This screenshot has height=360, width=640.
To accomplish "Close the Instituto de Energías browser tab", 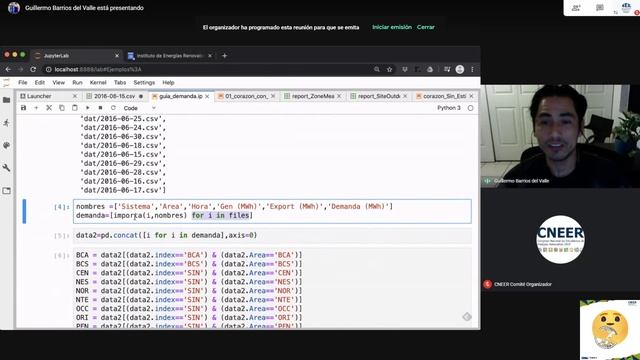I will click(210, 56).
